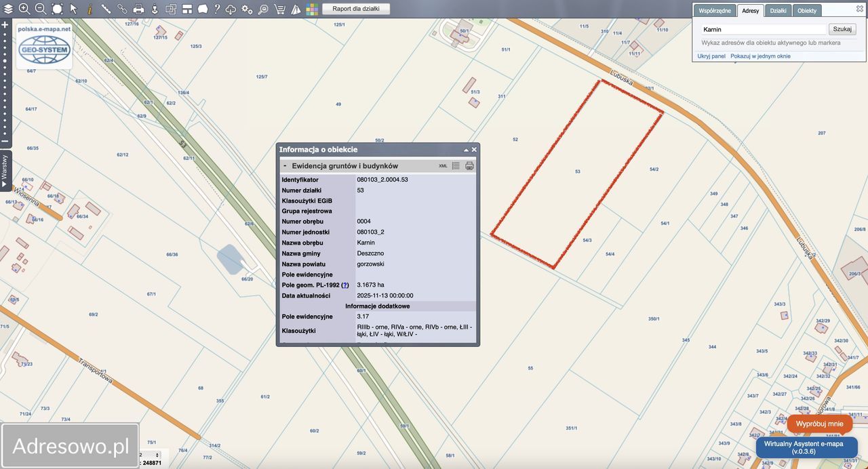Click the print map icon in toolbar
The image size is (868, 469).
click(138, 9)
